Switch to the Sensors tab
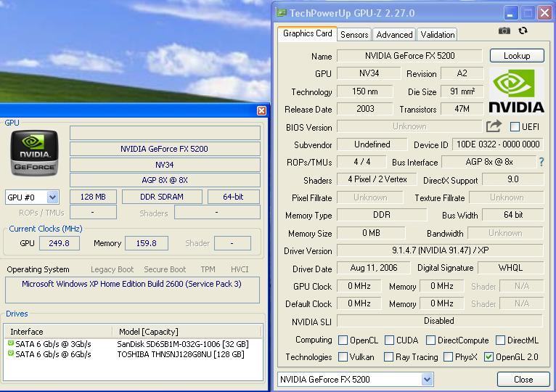 (x=354, y=34)
